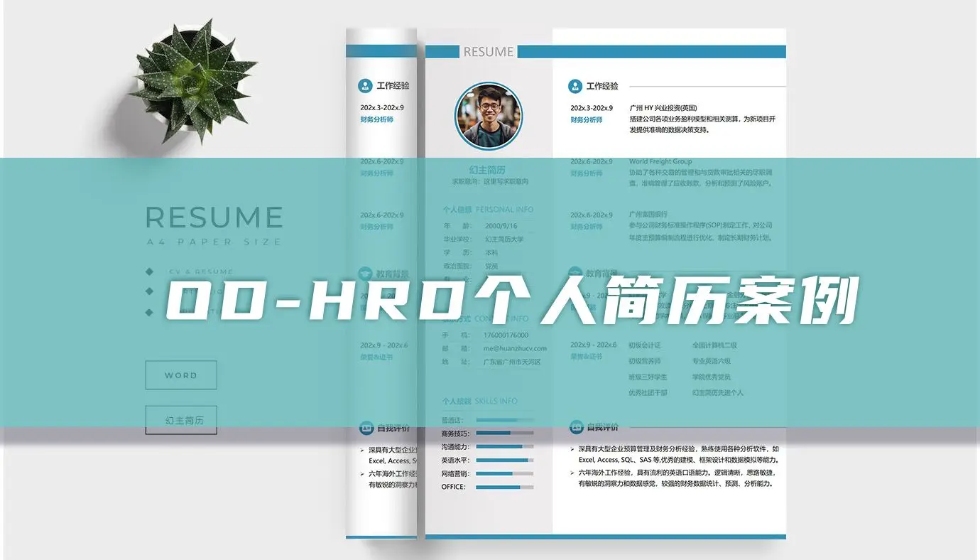Click the name 幻主简历 below the photo
Image resolution: width=980 pixels, height=560 pixels.
488,170
